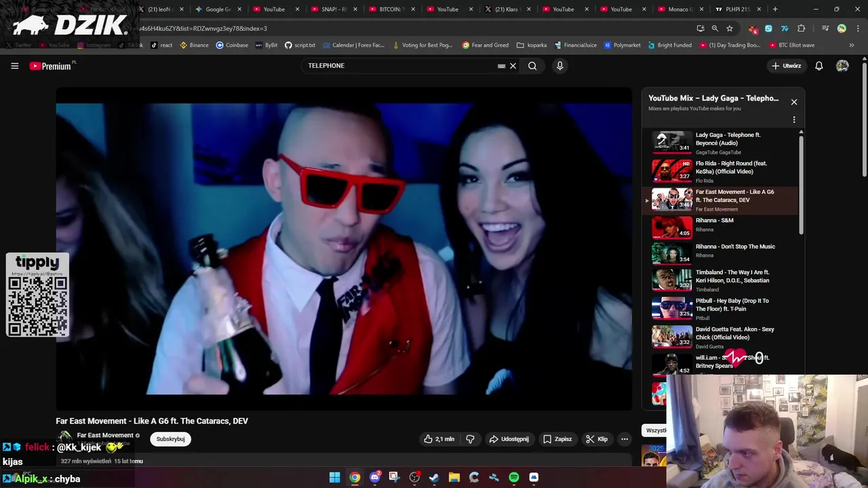Open the notifications bell
Image resolution: width=868 pixels, height=488 pixels.
click(819, 66)
